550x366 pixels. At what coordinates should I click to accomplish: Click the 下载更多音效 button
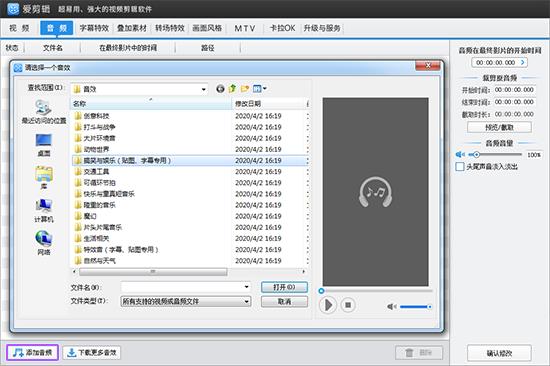pyautogui.click(x=92, y=352)
